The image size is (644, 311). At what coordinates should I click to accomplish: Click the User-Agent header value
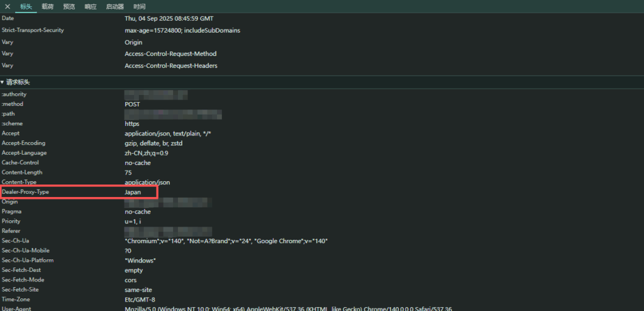click(x=288, y=308)
